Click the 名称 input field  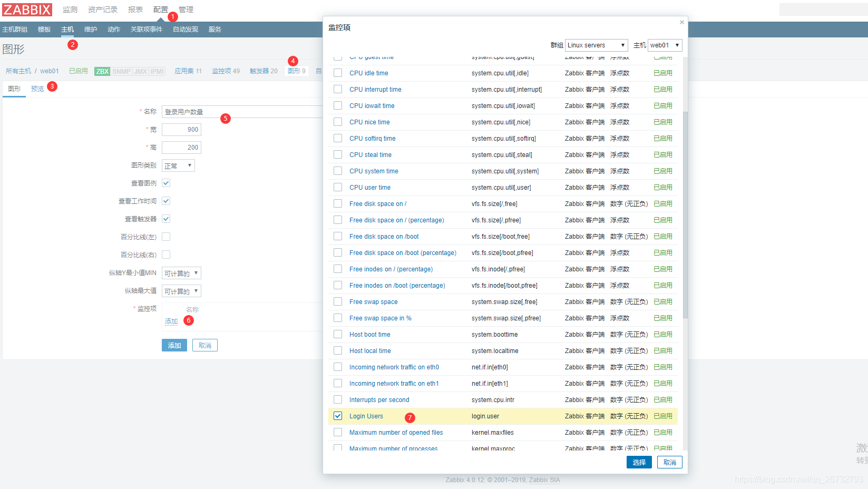click(x=242, y=112)
